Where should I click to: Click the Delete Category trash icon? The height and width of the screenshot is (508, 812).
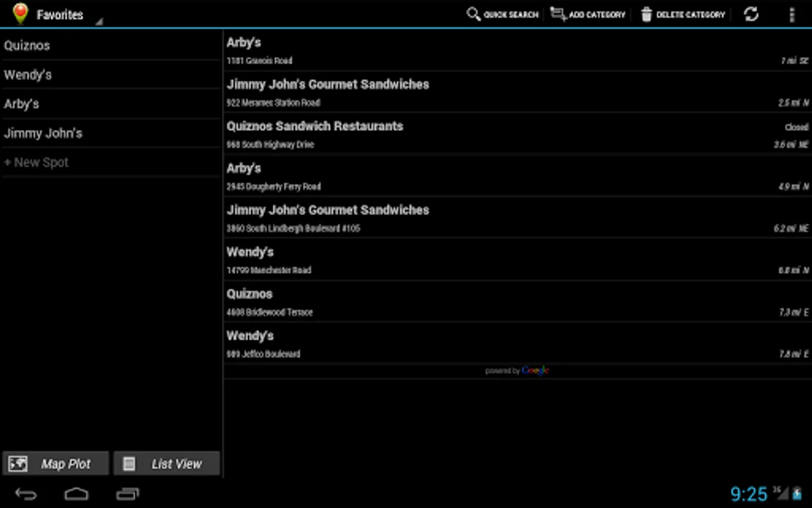pyautogui.click(x=646, y=14)
